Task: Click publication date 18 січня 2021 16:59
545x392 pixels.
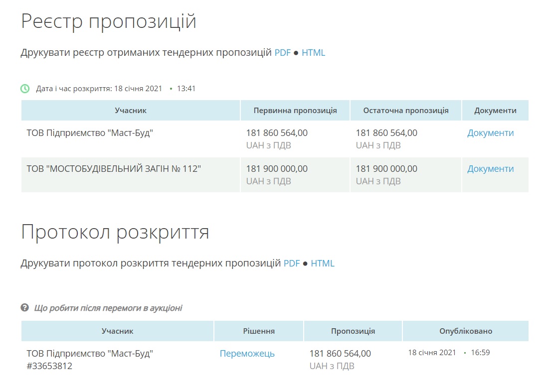Action: click(x=449, y=353)
